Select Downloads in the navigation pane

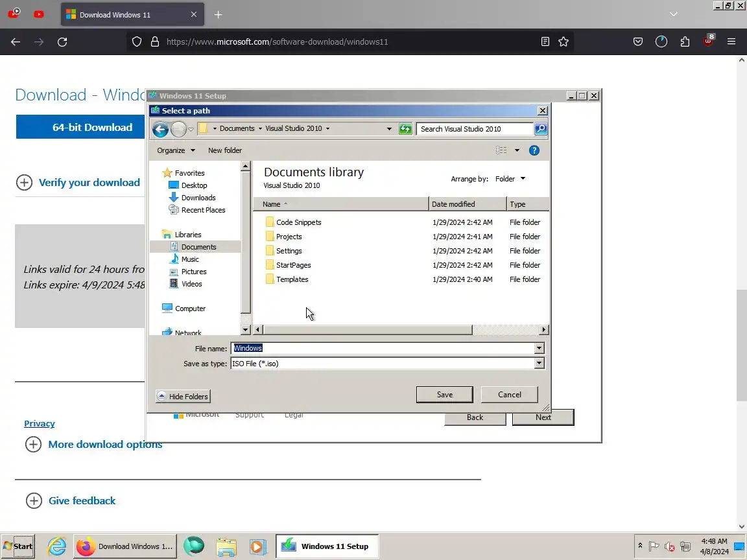tap(198, 198)
